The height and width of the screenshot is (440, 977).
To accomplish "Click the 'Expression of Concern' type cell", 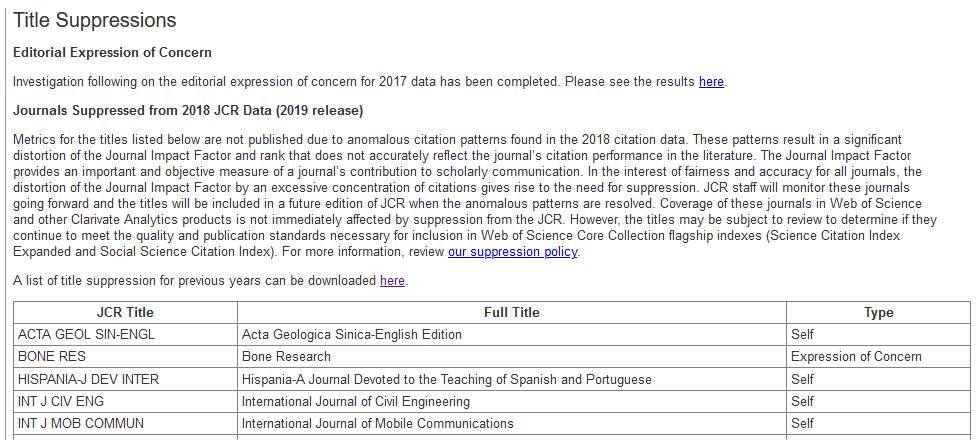I will 879,357.
